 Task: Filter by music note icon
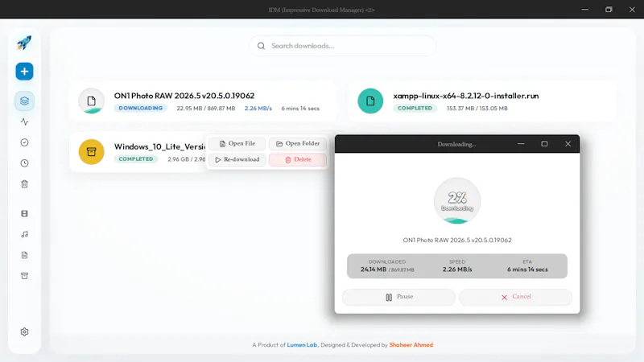pos(24,234)
